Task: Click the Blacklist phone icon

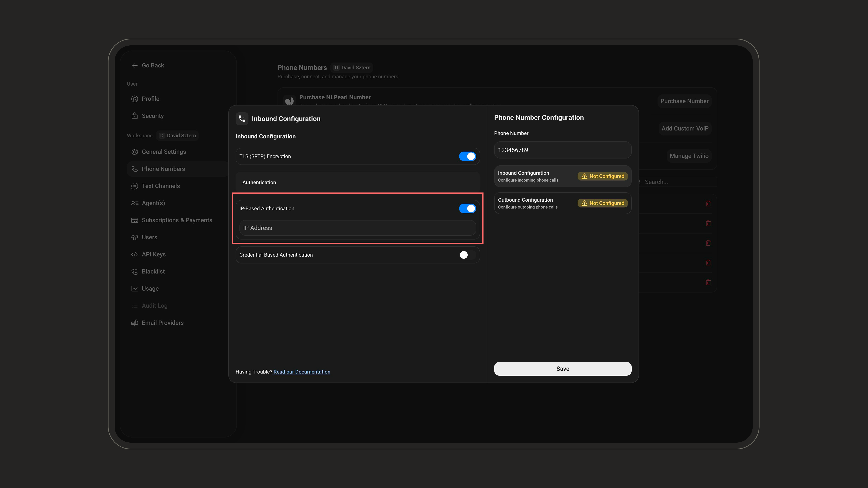Action: click(134, 271)
